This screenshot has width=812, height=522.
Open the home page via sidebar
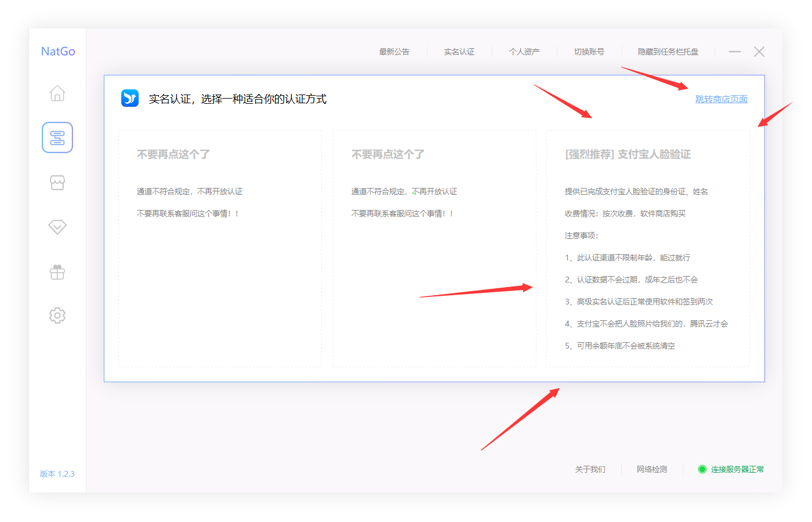click(x=57, y=93)
